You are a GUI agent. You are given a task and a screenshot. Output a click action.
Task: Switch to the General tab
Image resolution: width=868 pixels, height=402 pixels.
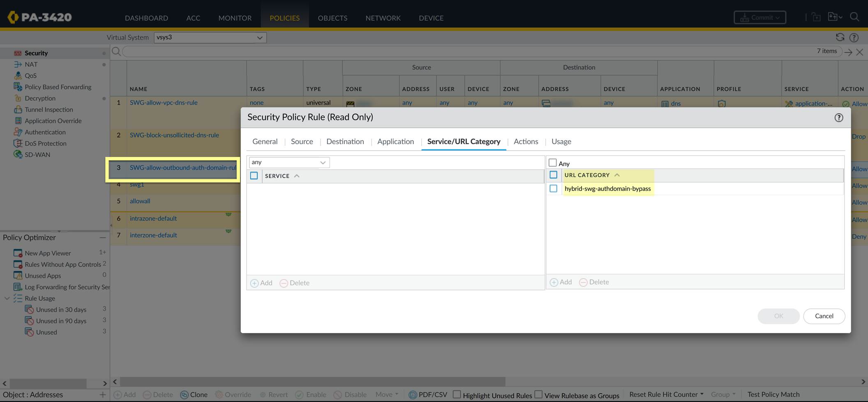(265, 141)
